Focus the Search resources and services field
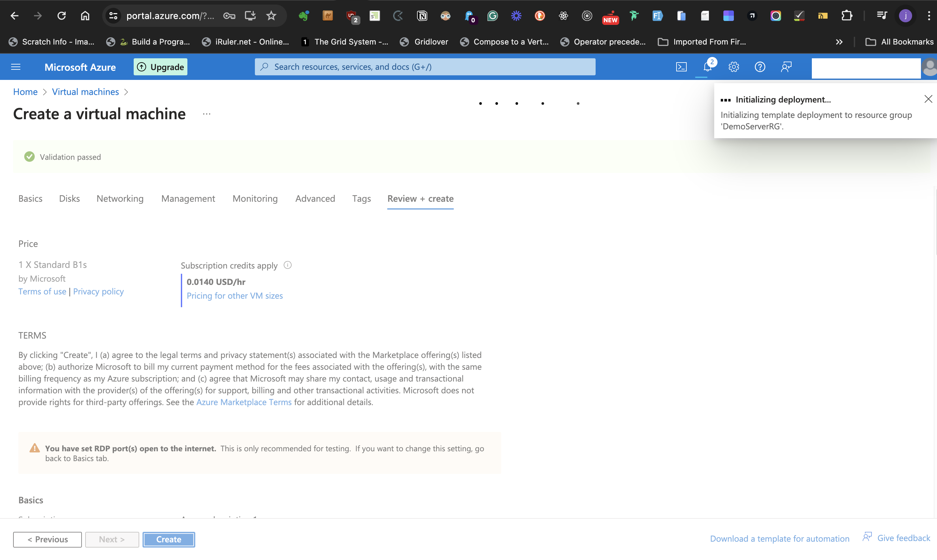Viewport: 937px width, 560px height. coord(425,67)
